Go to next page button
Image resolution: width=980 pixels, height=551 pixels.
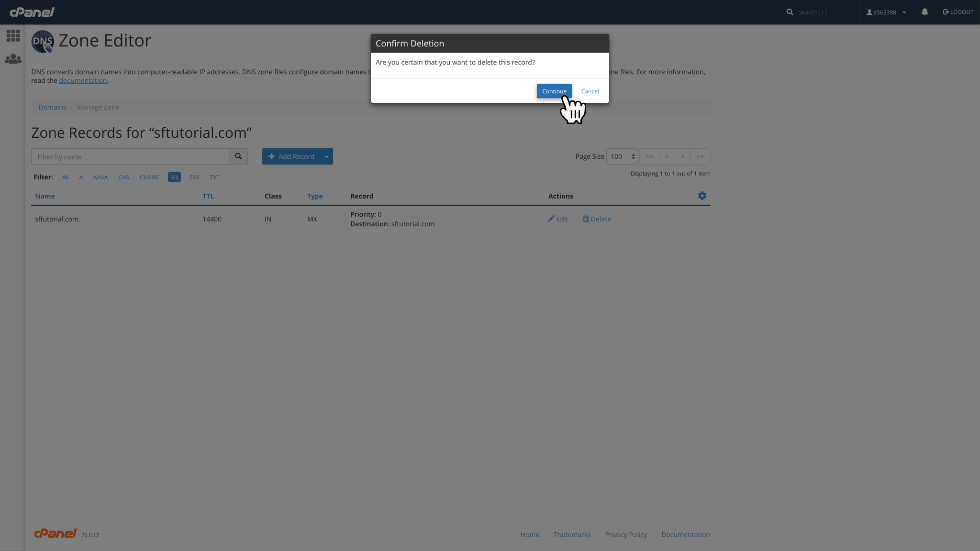click(682, 156)
